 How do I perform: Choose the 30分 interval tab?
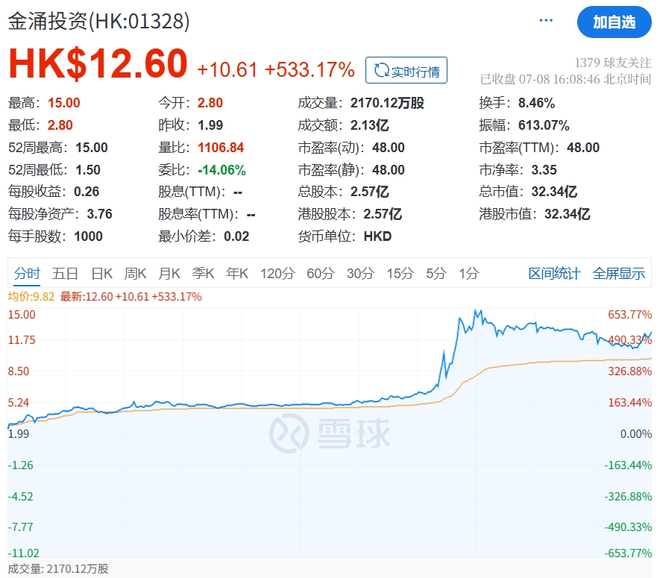(x=360, y=274)
